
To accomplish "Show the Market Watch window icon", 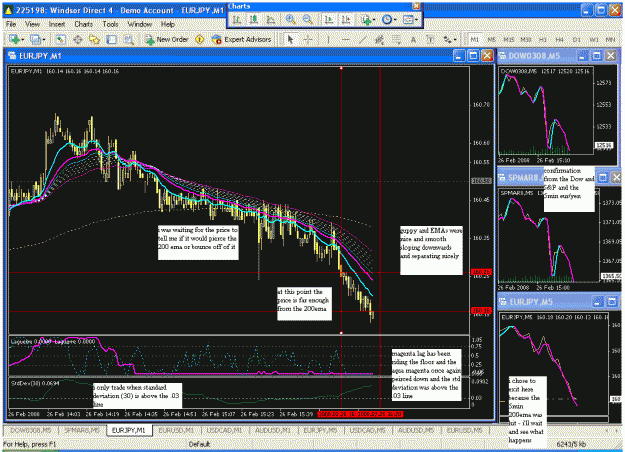I will click(60, 39).
